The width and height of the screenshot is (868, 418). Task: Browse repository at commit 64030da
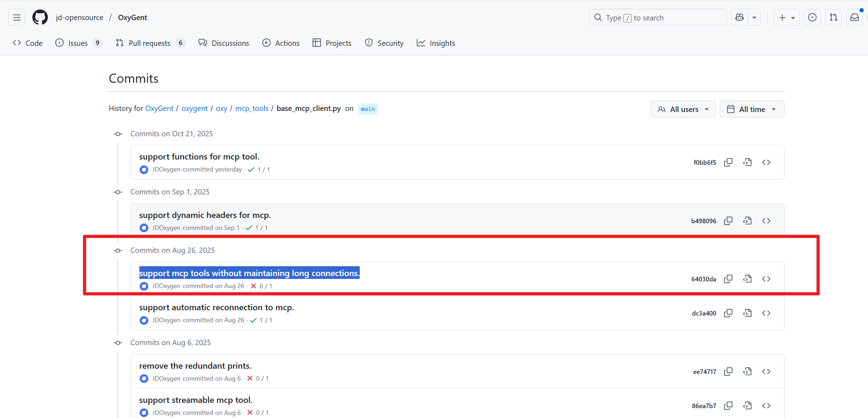(x=766, y=279)
